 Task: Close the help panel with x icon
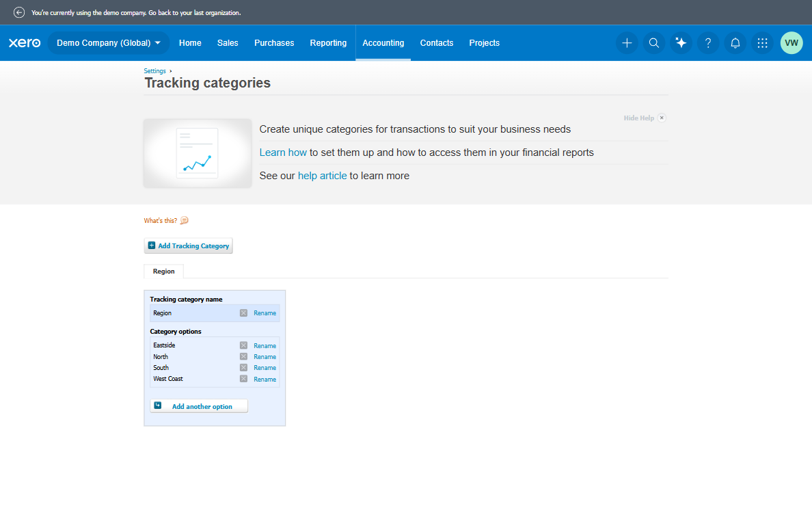point(662,118)
